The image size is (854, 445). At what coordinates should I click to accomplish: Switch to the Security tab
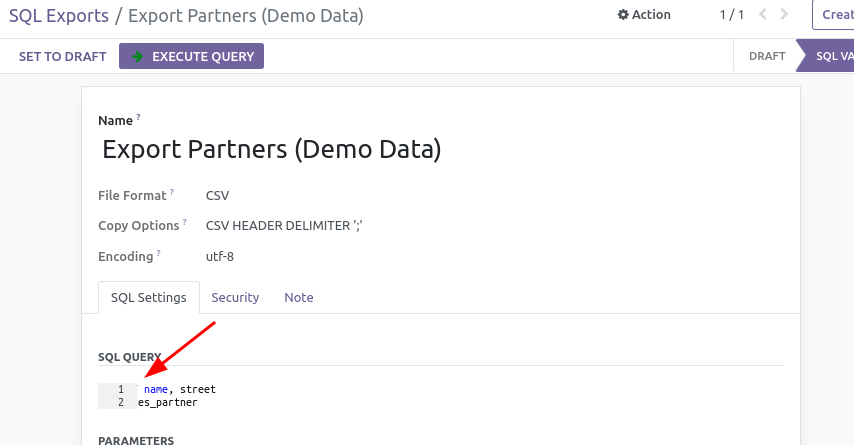pos(235,297)
